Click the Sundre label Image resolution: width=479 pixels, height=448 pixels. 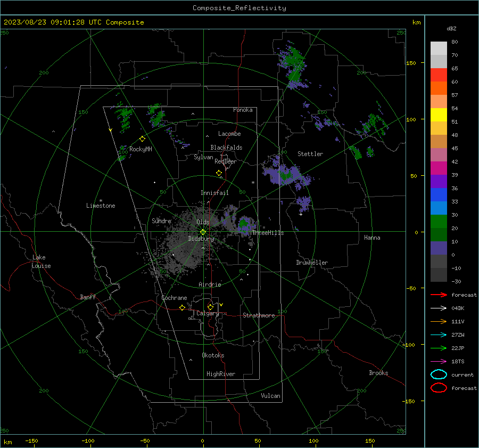161,221
